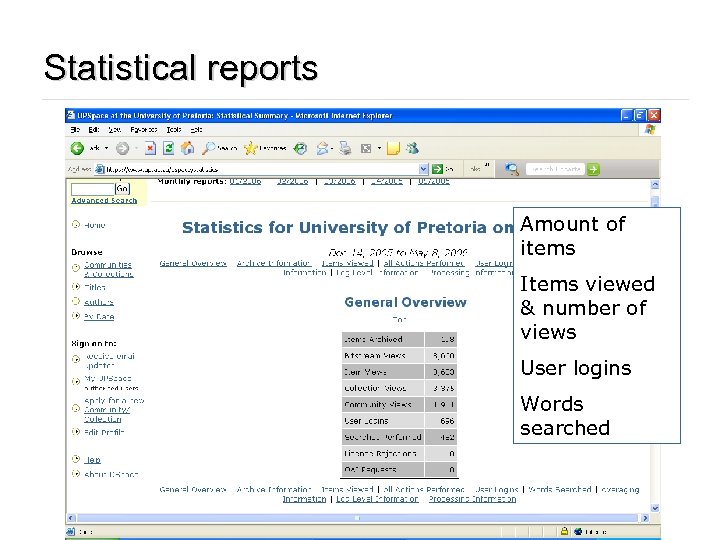Open Communities & Collections browse link

click(109, 270)
